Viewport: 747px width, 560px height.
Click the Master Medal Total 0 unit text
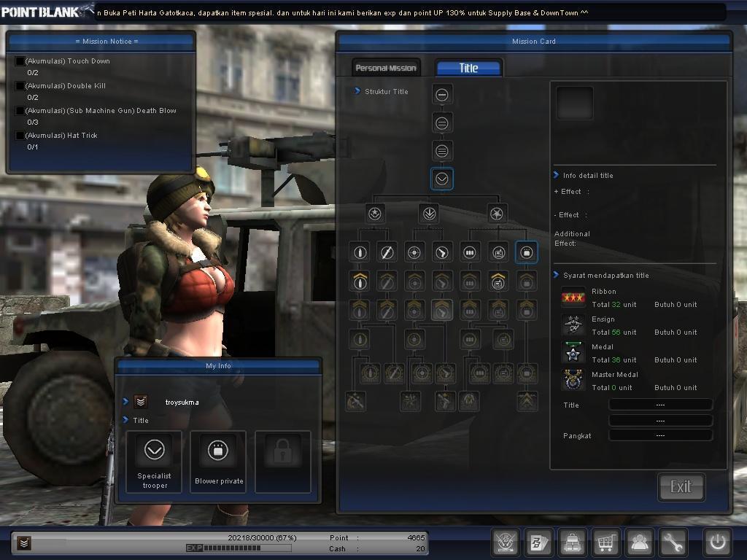612,388
